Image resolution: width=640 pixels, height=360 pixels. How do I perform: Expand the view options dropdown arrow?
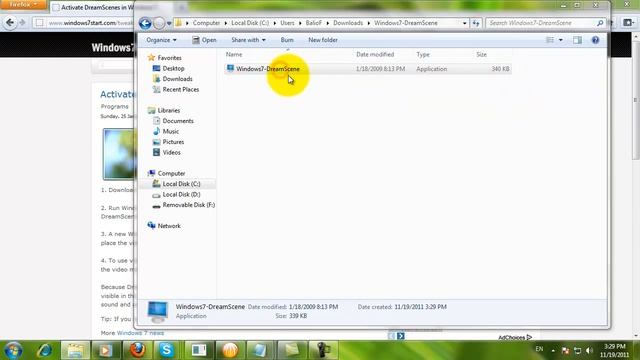click(x=560, y=40)
